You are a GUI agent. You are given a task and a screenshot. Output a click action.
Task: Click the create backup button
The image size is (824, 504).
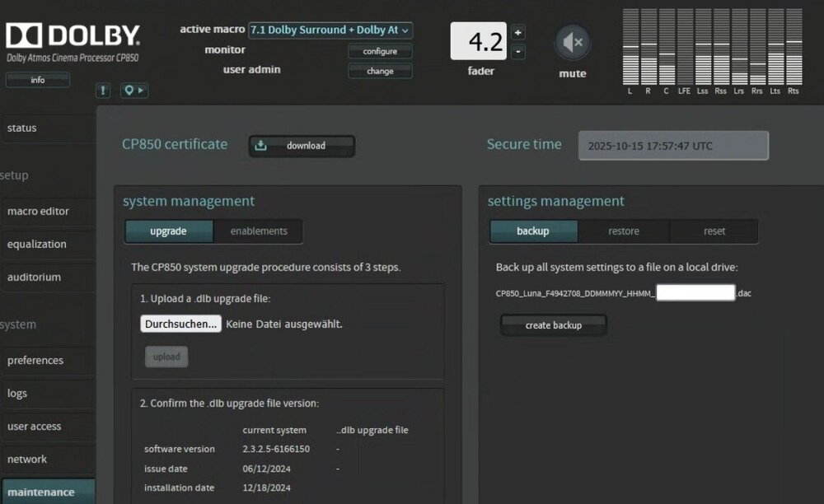coord(554,325)
